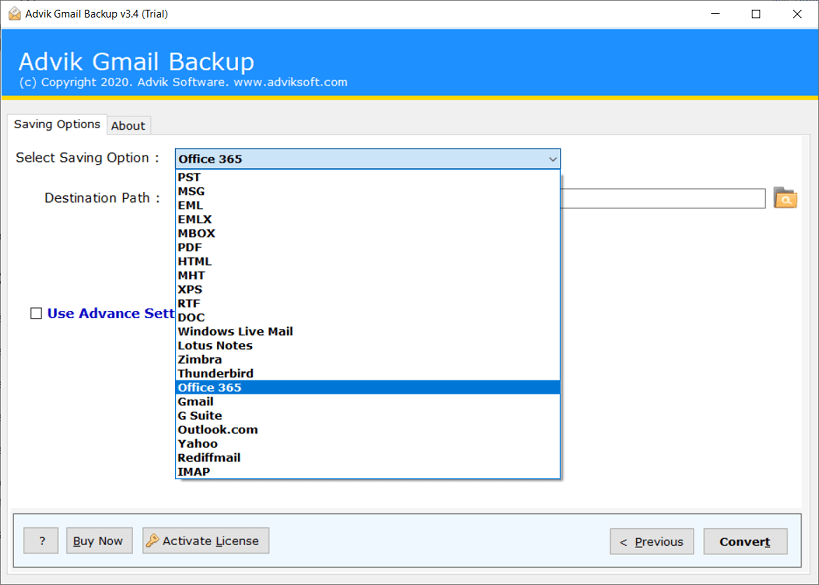Screen dimensions: 819x585
Task: Click the Advik app icon in title bar
Action: click(15, 14)
